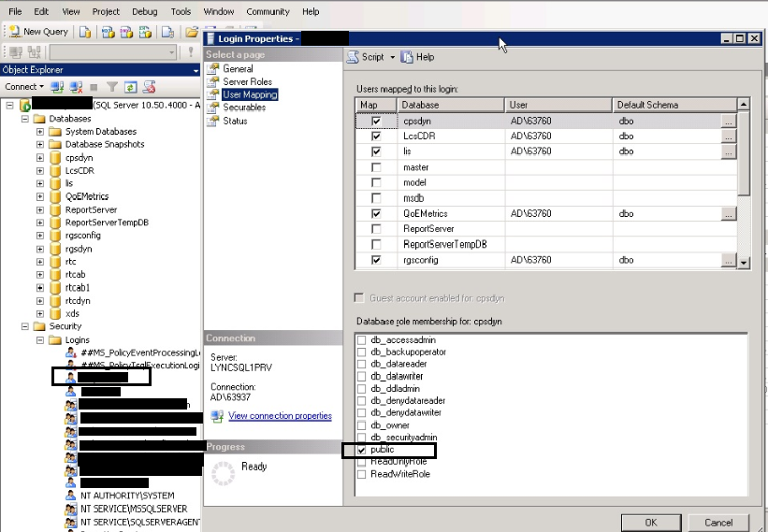Open the General page in Select a page

tap(238, 69)
